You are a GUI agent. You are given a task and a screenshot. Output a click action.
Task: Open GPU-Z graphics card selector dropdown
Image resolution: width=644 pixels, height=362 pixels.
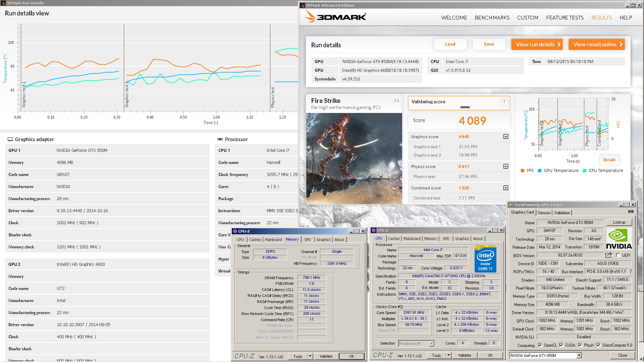(579, 355)
